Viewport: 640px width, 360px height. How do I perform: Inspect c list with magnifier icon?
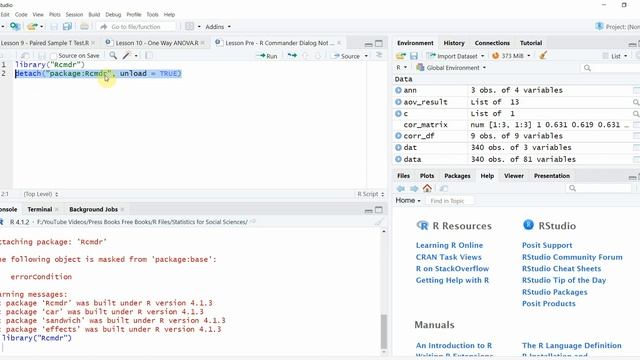click(636, 113)
